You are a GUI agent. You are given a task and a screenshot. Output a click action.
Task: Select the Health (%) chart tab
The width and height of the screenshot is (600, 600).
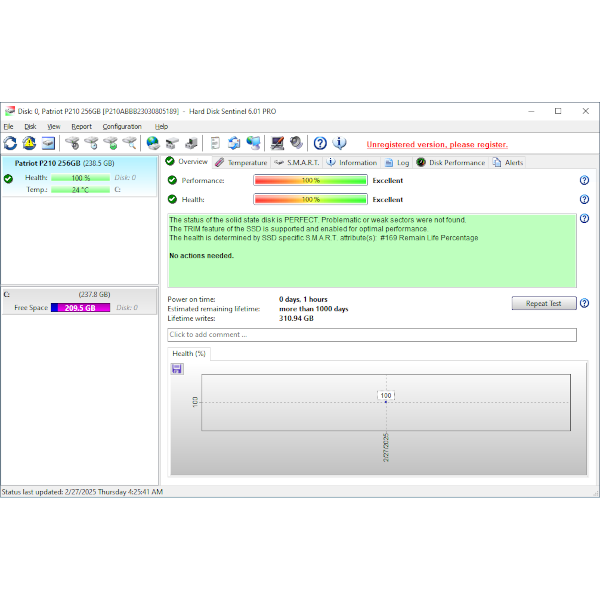click(189, 354)
